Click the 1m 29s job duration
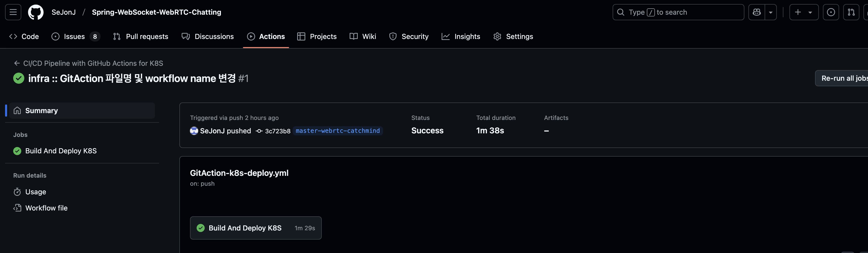This screenshot has height=253, width=868. (305, 228)
